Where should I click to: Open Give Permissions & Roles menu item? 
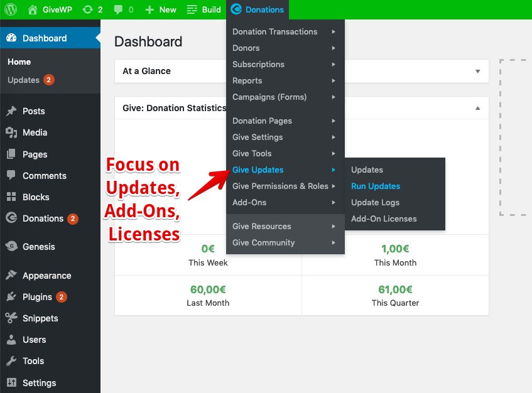click(x=285, y=186)
